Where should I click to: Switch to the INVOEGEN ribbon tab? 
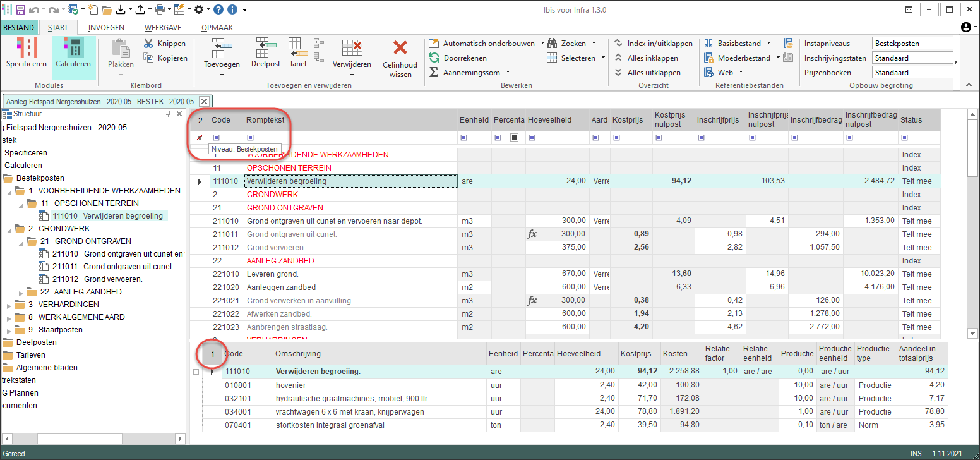pyautogui.click(x=106, y=28)
